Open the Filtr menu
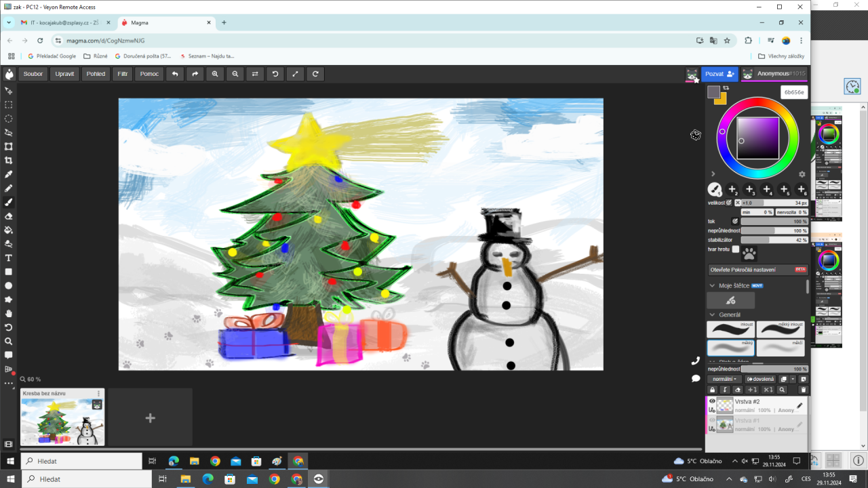 [122, 74]
